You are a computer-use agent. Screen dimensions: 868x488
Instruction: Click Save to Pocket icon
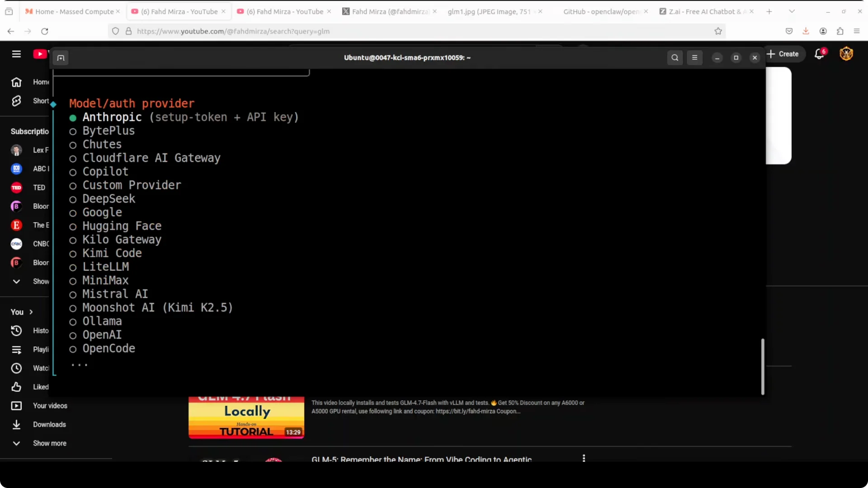[789, 31]
